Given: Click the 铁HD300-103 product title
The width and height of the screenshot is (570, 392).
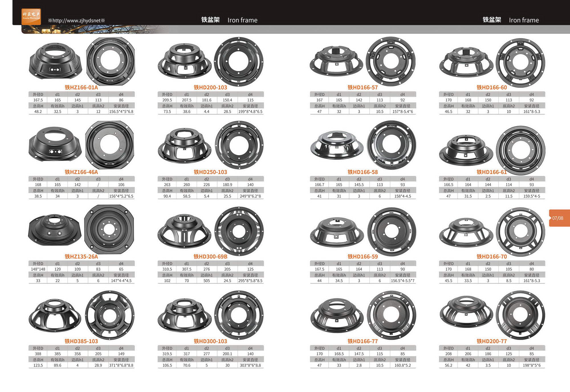Looking at the screenshot, I should pyautogui.click(x=210, y=341).
